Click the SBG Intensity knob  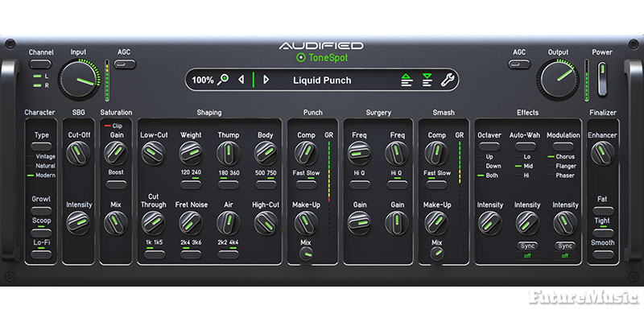pyautogui.click(x=78, y=223)
